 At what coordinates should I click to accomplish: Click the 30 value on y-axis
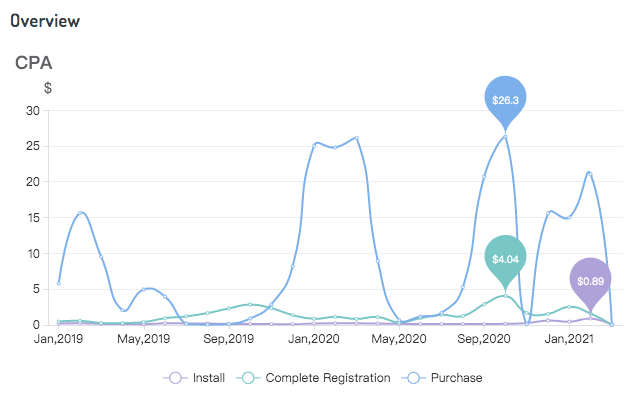pos(33,111)
